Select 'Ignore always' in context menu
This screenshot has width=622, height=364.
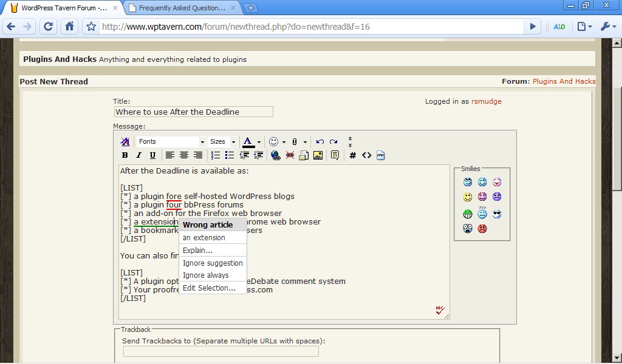[x=205, y=275]
